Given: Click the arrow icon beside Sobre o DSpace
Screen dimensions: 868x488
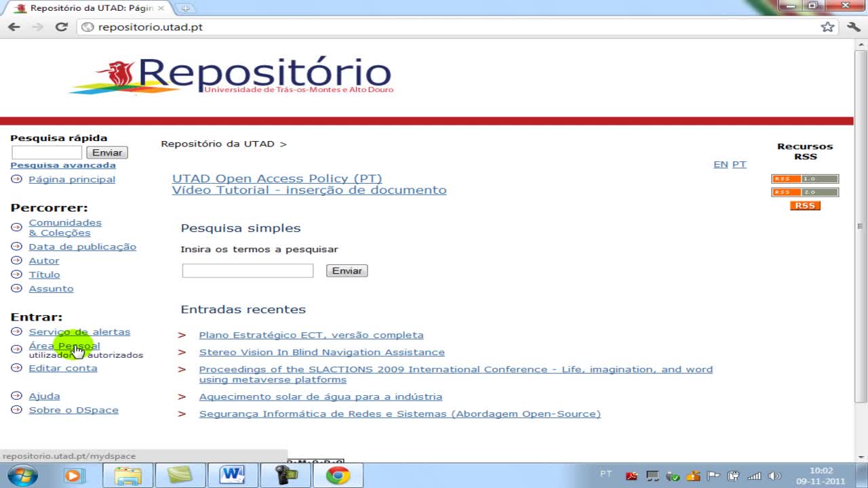Looking at the screenshot, I should pyautogui.click(x=16, y=410).
